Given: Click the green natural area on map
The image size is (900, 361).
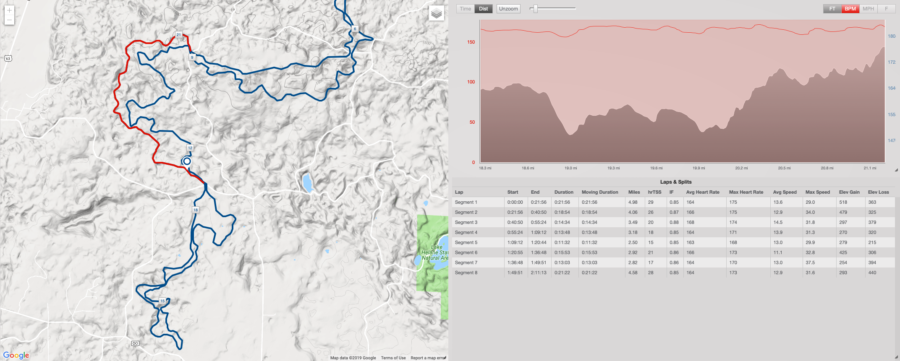Looking at the screenshot, I should tap(433, 267).
